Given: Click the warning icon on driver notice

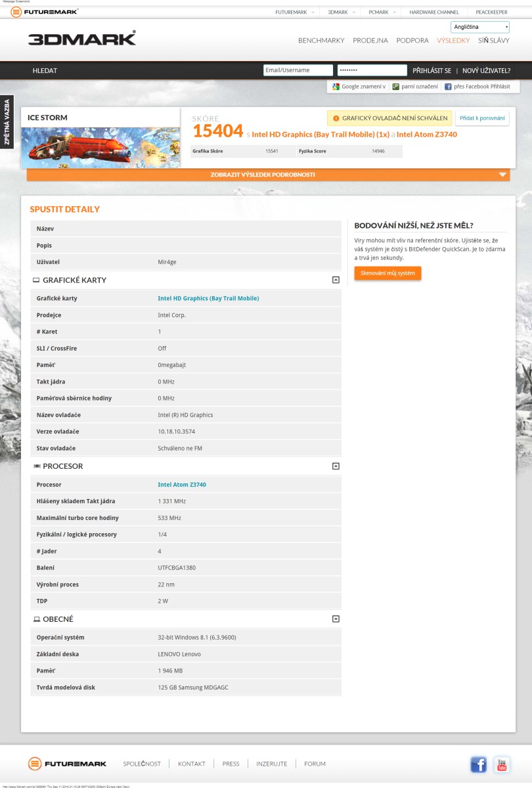Looking at the screenshot, I should pyautogui.click(x=336, y=118).
